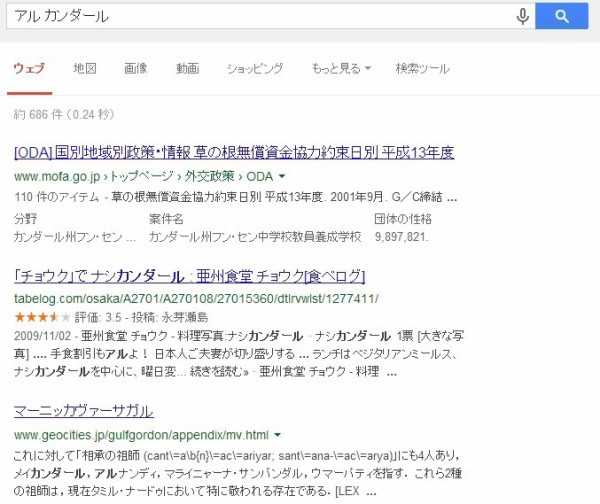Click the 評価: 3.5 rating text
The height and width of the screenshot is (504, 600).
click(98, 317)
